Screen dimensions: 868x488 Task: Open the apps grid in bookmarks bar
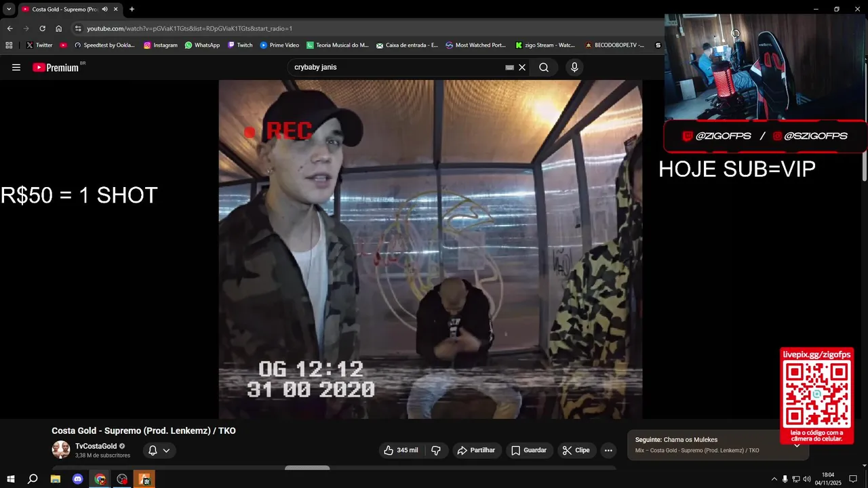click(x=9, y=45)
